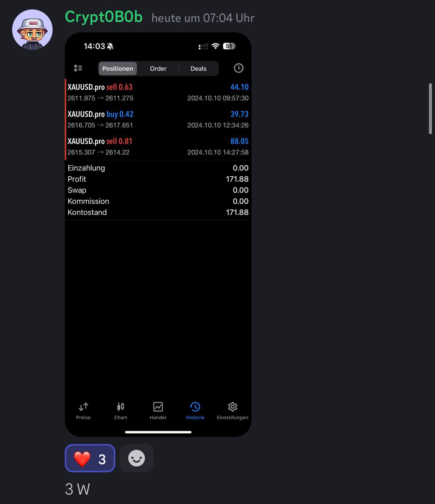
Task: Switch to the Positionen segment
Action: [118, 68]
